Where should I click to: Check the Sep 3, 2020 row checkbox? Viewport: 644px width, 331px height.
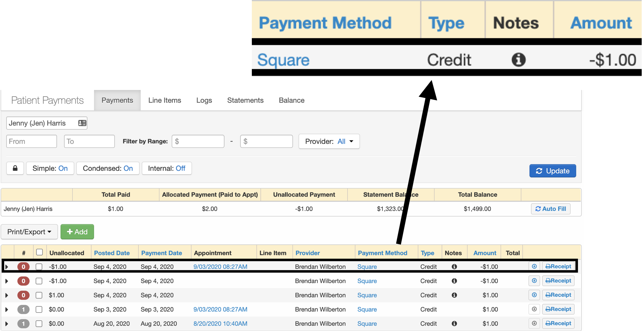39,309
